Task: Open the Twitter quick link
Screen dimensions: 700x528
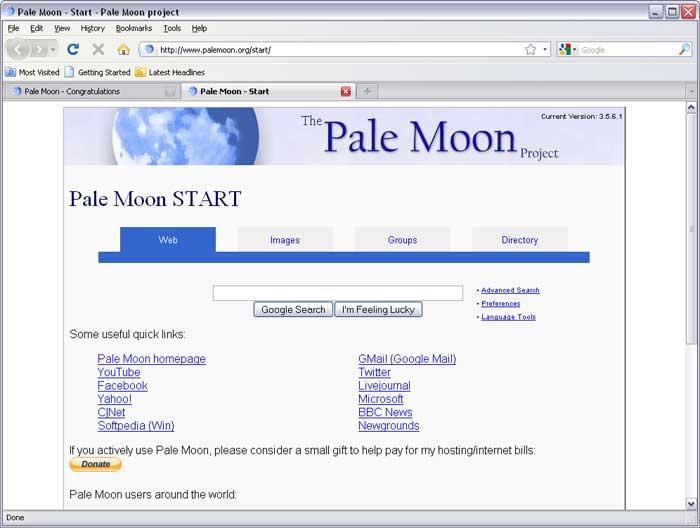Action: (375, 372)
